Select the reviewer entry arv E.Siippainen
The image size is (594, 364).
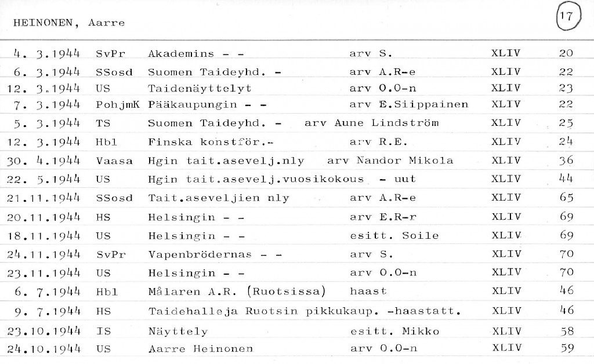(x=409, y=104)
